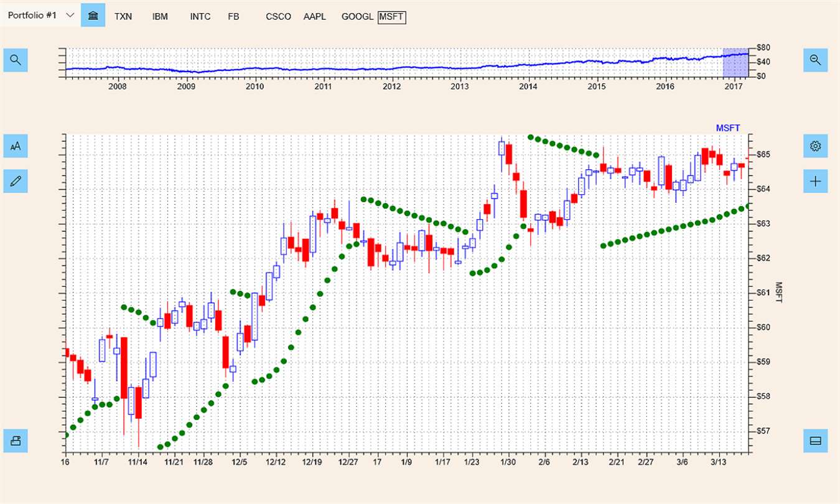The width and height of the screenshot is (840, 504).
Task: Select the highlighted MSFT ticker
Action: (x=391, y=17)
